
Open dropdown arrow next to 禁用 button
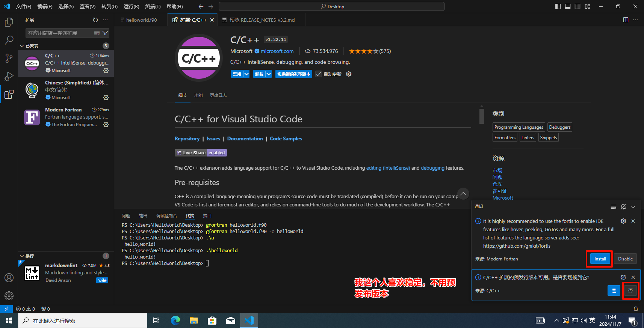click(x=246, y=74)
